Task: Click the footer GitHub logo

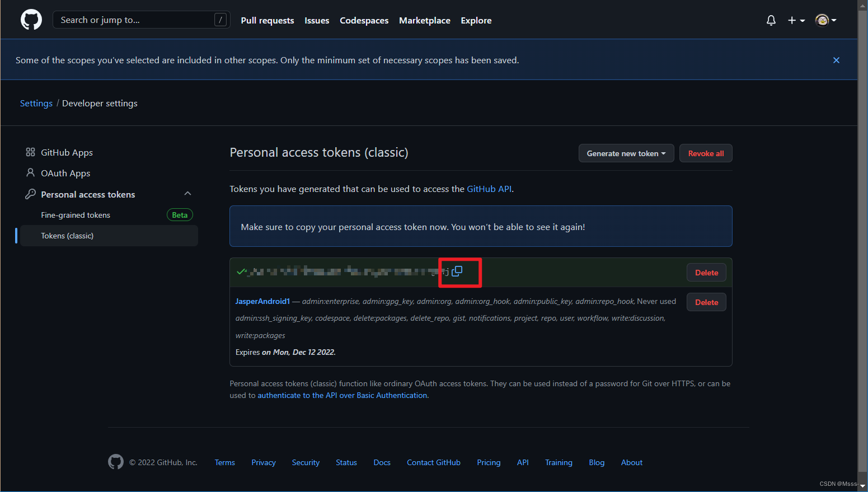Action: click(x=116, y=462)
